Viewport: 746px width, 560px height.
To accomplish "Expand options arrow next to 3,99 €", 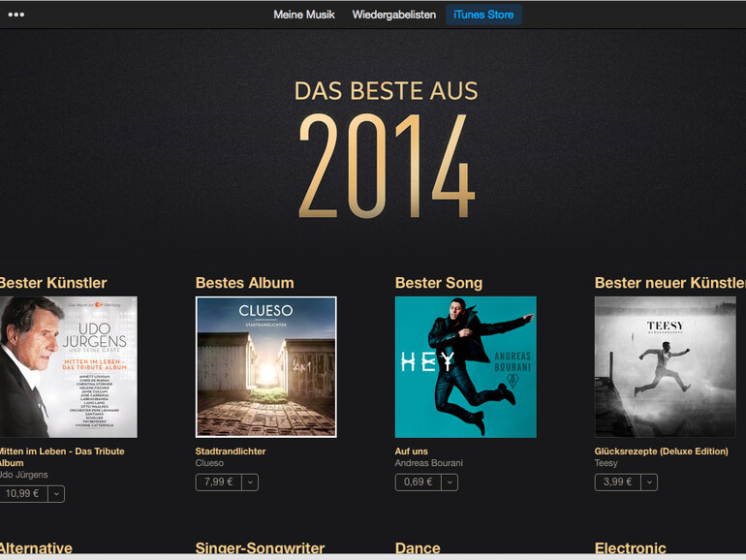I will [649, 482].
